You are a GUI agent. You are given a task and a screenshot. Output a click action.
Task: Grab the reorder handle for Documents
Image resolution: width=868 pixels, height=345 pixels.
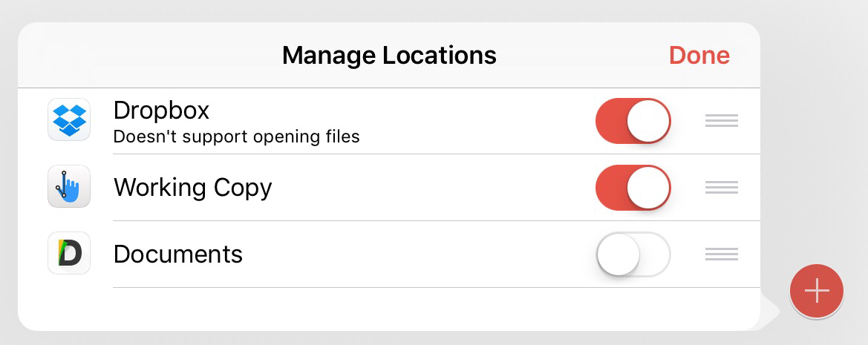pos(721,254)
